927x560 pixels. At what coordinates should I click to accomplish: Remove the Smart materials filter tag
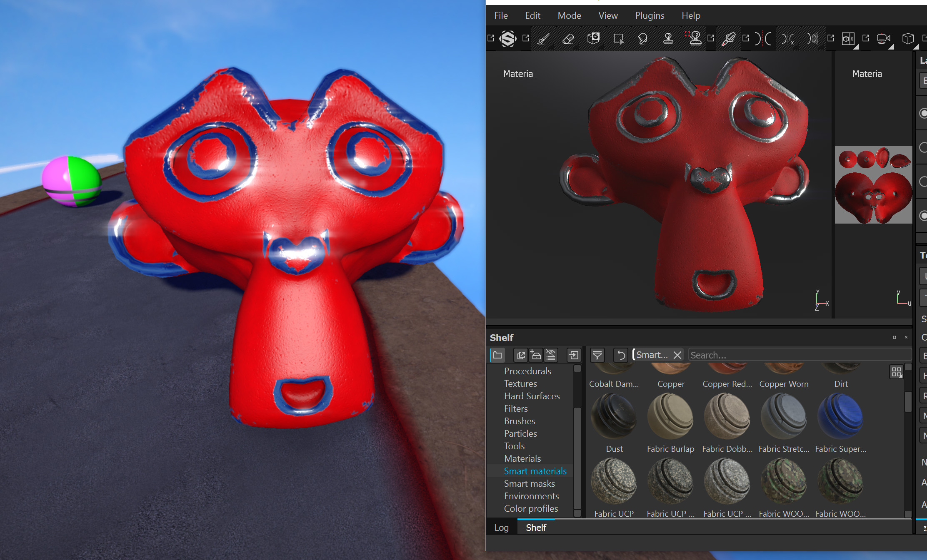[x=677, y=355]
